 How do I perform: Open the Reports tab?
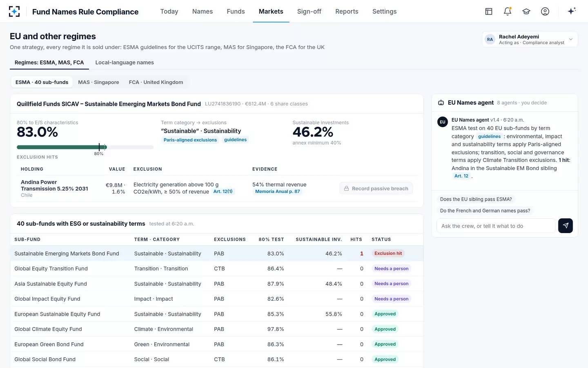(x=347, y=11)
